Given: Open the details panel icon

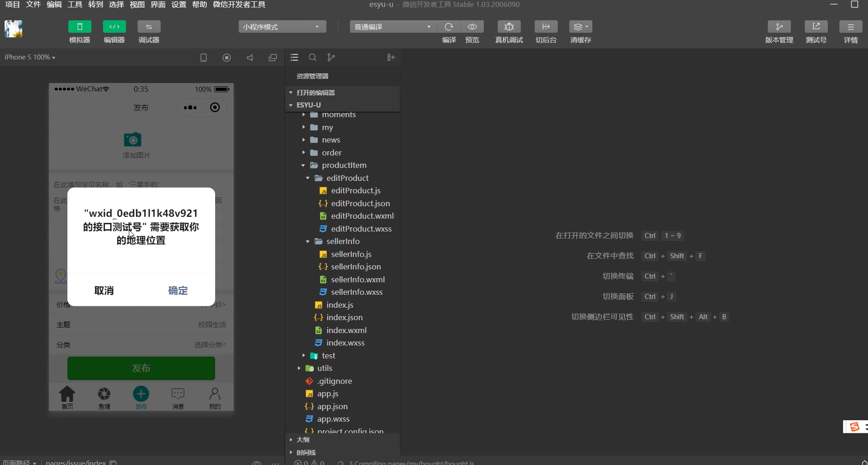Looking at the screenshot, I should 851,27.
